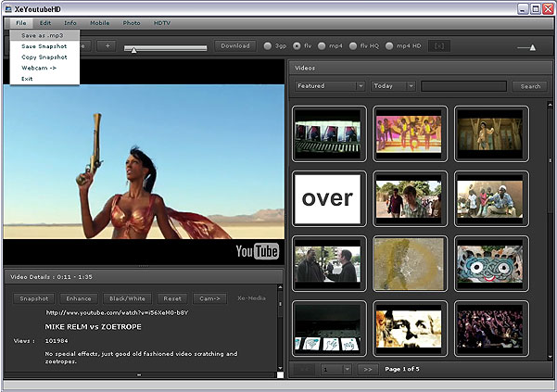Enable the mp4 HD format radio

tap(389, 46)
